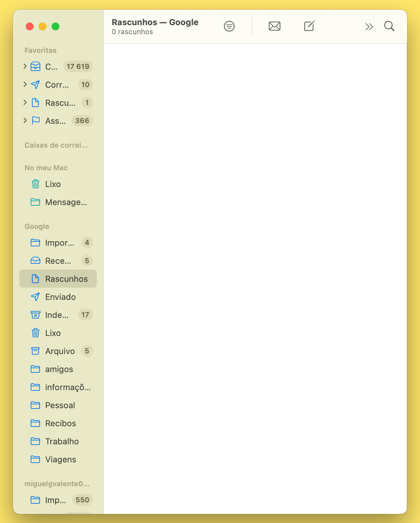Minimize the window with yellow button
Viewport: 420px width, 523px height.
(43, 26)
